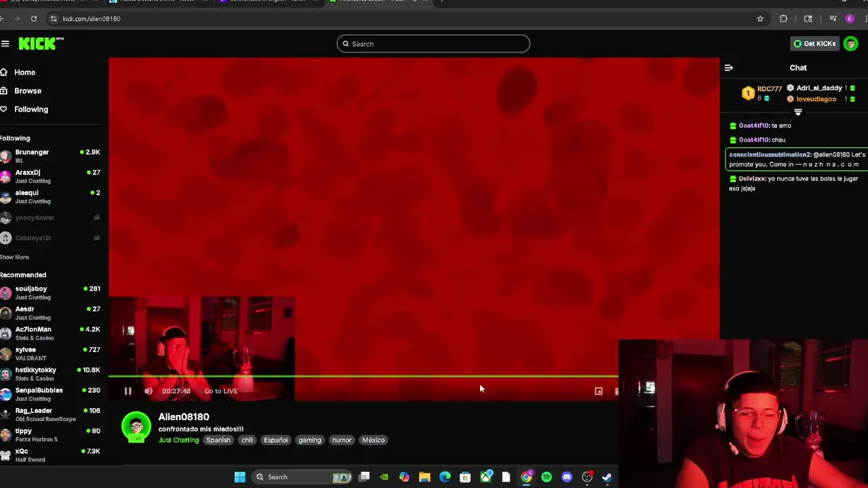Click Alien08180 streamer avatar
The height and width of the screenshot is (488, 868).
click(x=136, y=427)
